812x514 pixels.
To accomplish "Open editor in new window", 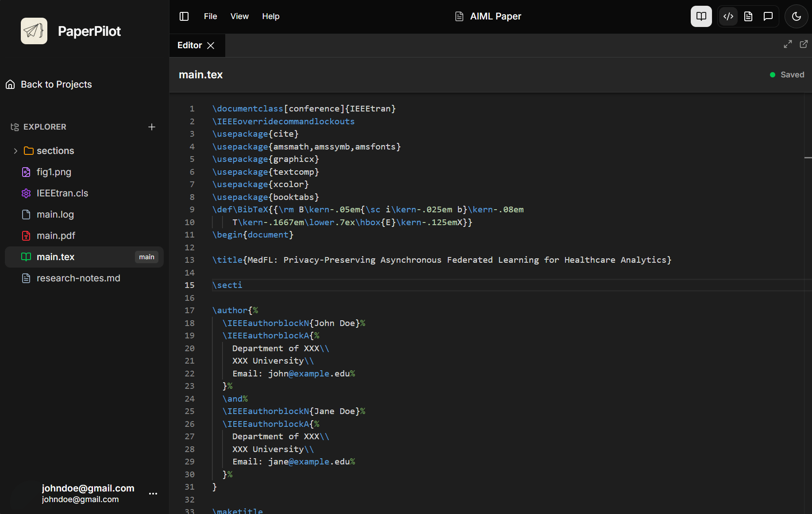I will point(804,44).
